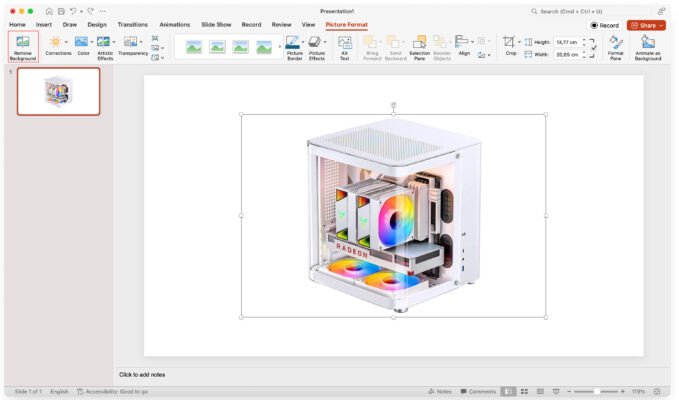The image size is (679, 400).
Task: Expand the Picture Border dropdown arrow
Action: coord(303,42)
